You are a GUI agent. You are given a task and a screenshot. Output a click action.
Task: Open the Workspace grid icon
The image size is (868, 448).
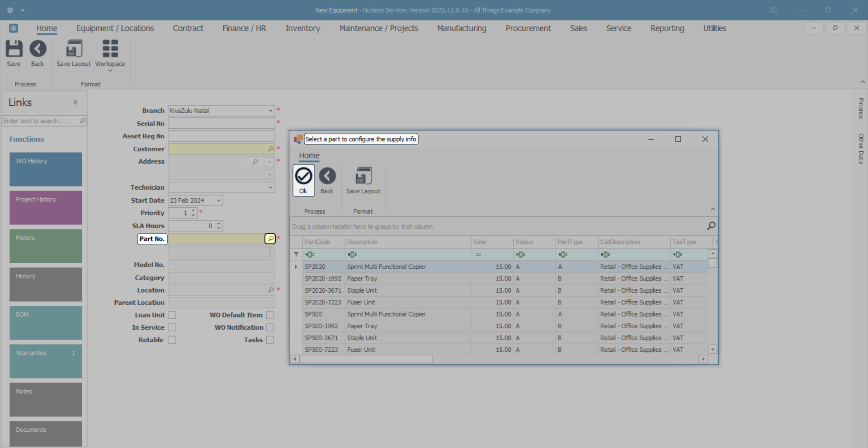[110, 49]
